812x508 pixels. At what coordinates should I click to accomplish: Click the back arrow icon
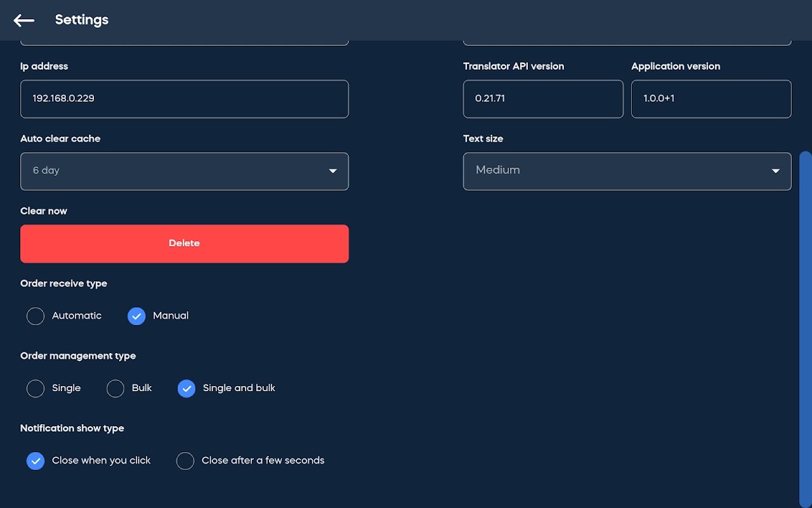click(x=24, y=20)
